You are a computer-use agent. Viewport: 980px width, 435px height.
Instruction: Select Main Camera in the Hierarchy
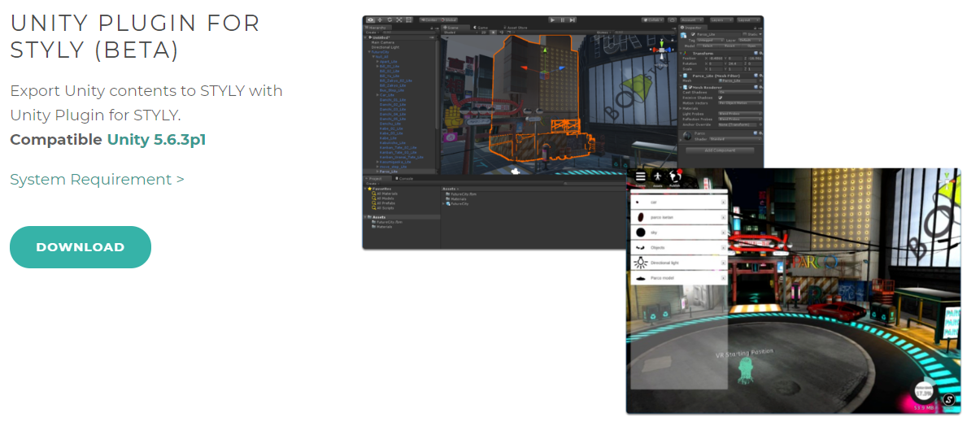tap(382, 42)
